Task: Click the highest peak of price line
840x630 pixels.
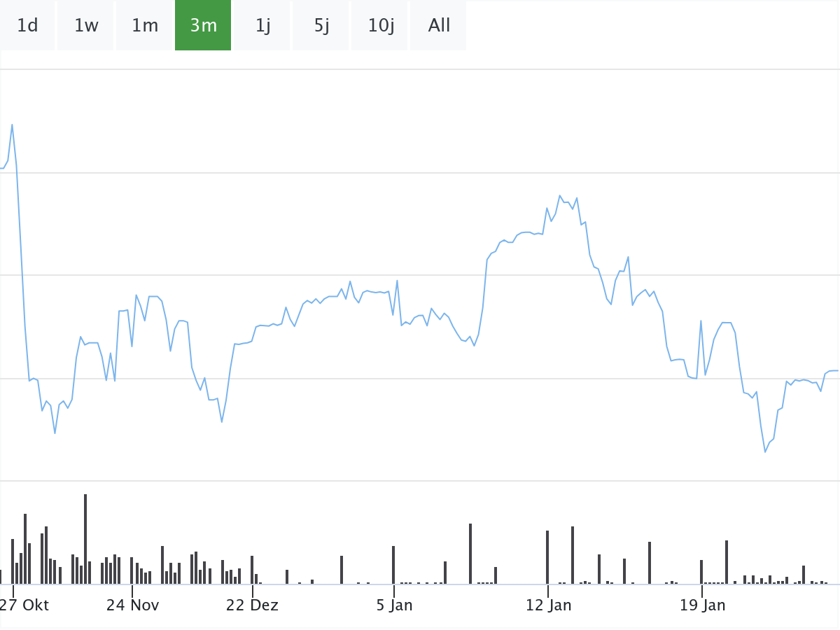Action: click(x=12, y=125)
